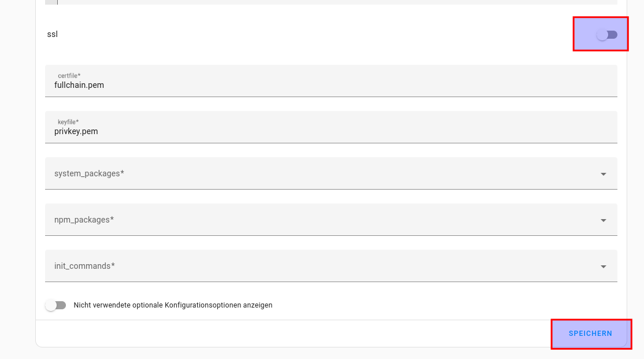Click empty footer area left of SPEICHERN
The width and height of the screenshot is (644, 359).
point(289,334)
